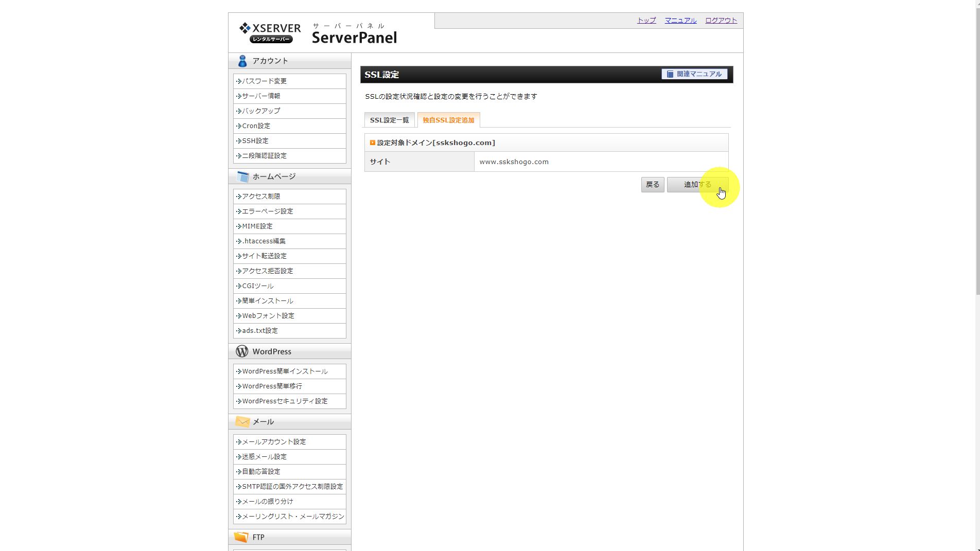The height and width of the screenshot is (551, 980).
Task: Click the page vertical scrollbar
Action: click(977, 154)
